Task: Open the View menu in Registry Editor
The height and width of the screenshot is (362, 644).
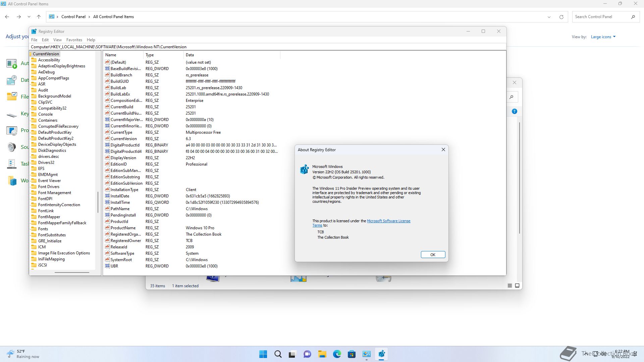Action: pos(57,40)
